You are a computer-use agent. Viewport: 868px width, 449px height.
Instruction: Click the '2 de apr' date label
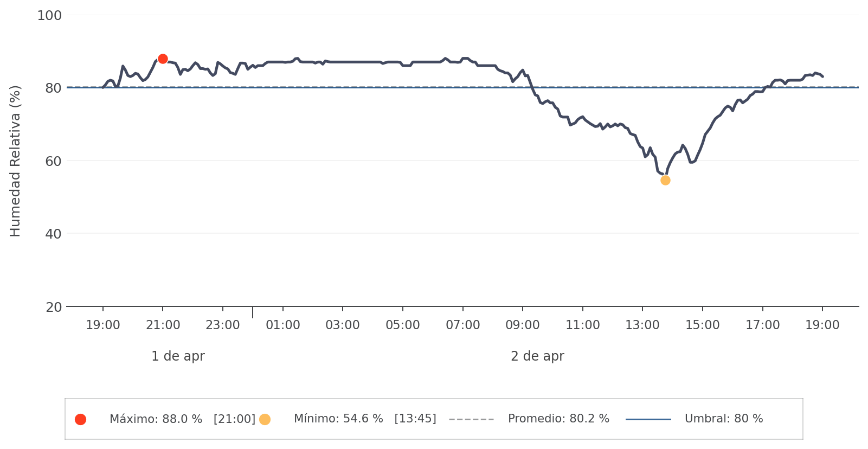(537, 356)
